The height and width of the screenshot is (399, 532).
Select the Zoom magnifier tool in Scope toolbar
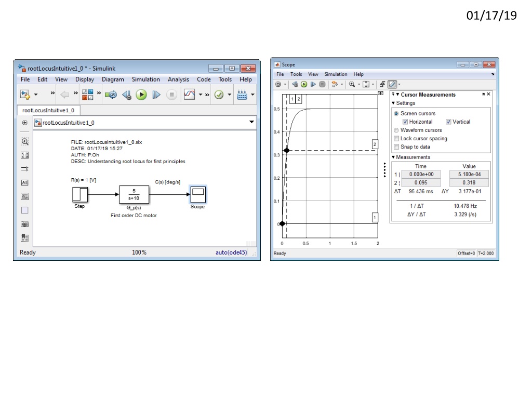(x=352, y=84)
